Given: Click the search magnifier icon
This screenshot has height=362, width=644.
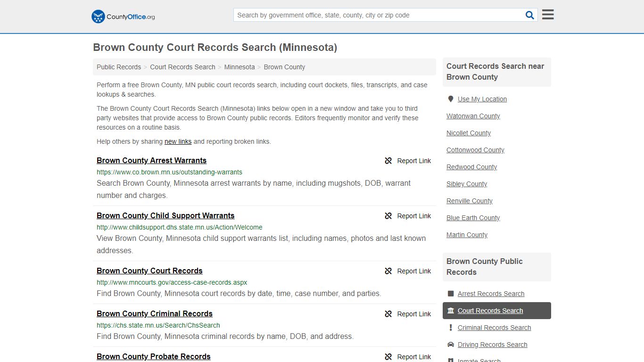Looking at the screenshot, I should coord(529,15).
